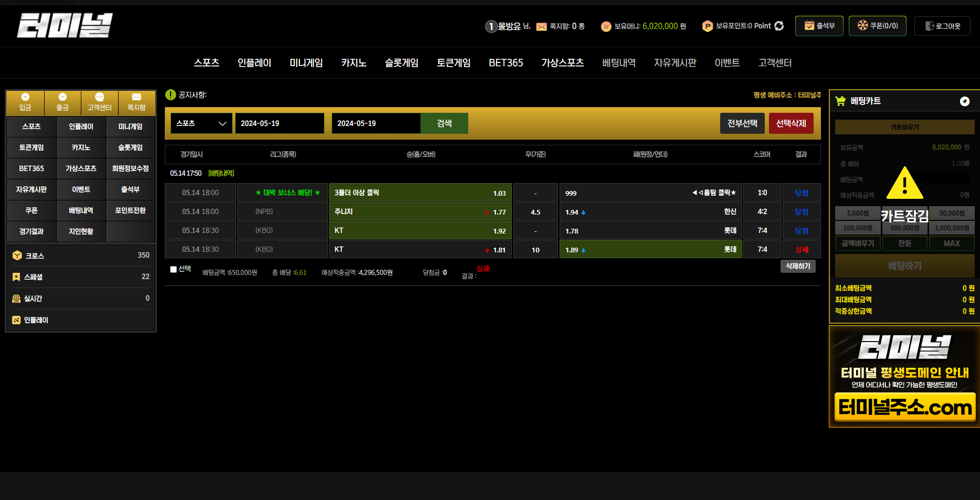Expand the 스포츠 category dropdown
This screenshot has width=980, height=500.
click(201, 123)
